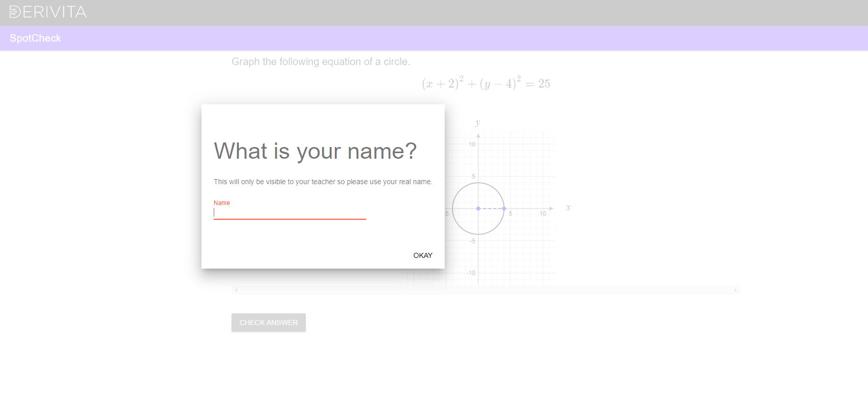The image size is (868, 409).
Task: Click the x axis label on the graph
Action: coord(568,208)
